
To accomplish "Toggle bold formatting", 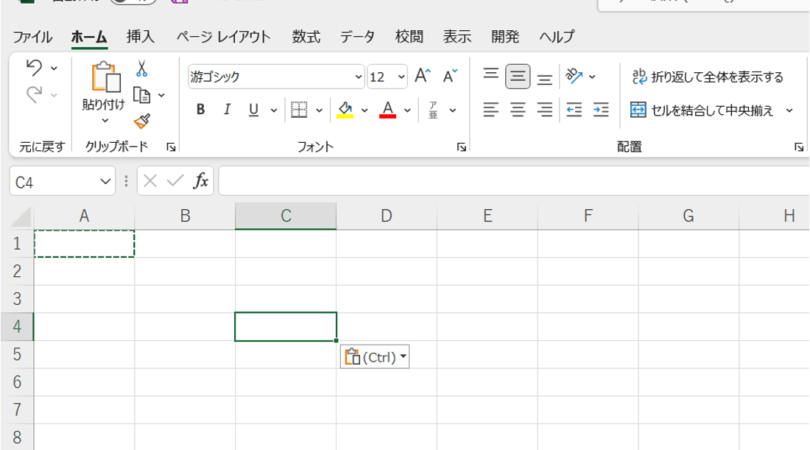I will coord(200,110).
